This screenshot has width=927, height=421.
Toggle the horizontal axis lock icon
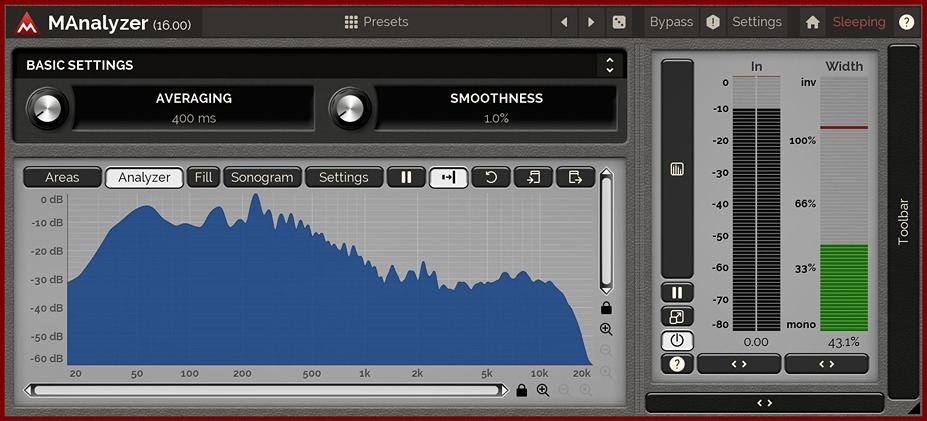pyautogui.click(x=521, y=390)
